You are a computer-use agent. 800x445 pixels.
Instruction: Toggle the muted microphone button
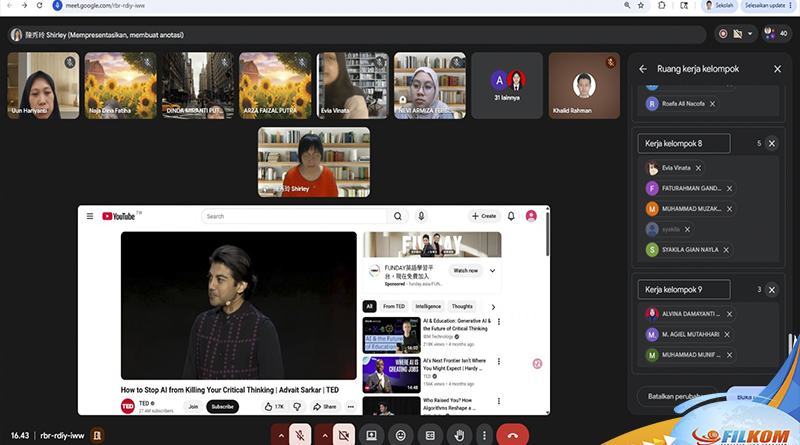300,435
